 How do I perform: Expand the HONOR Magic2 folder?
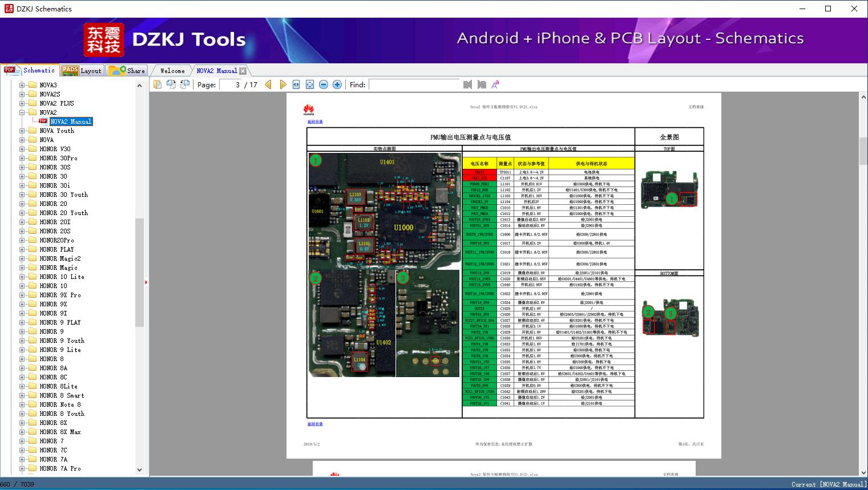point(22,258)
